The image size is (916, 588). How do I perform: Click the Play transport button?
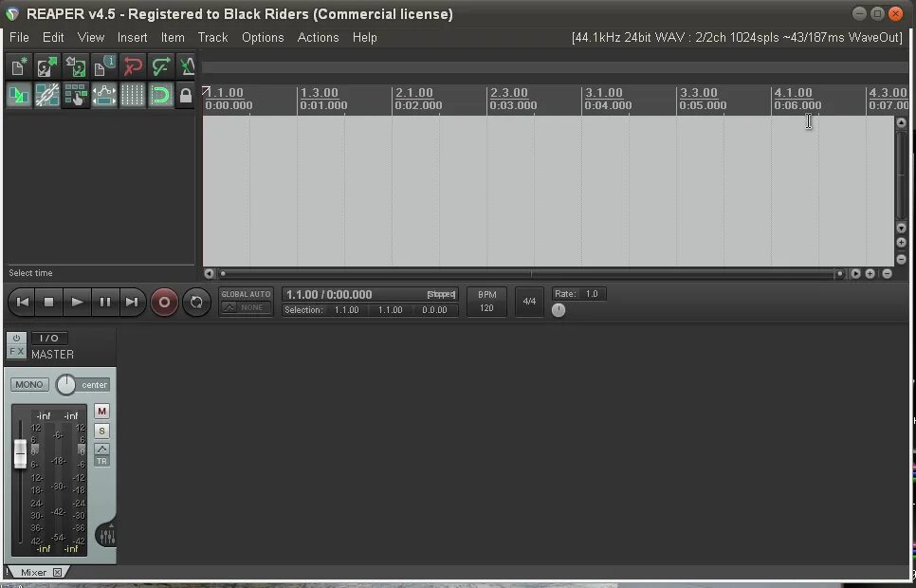pyautogui.click(x=77, y=302)
